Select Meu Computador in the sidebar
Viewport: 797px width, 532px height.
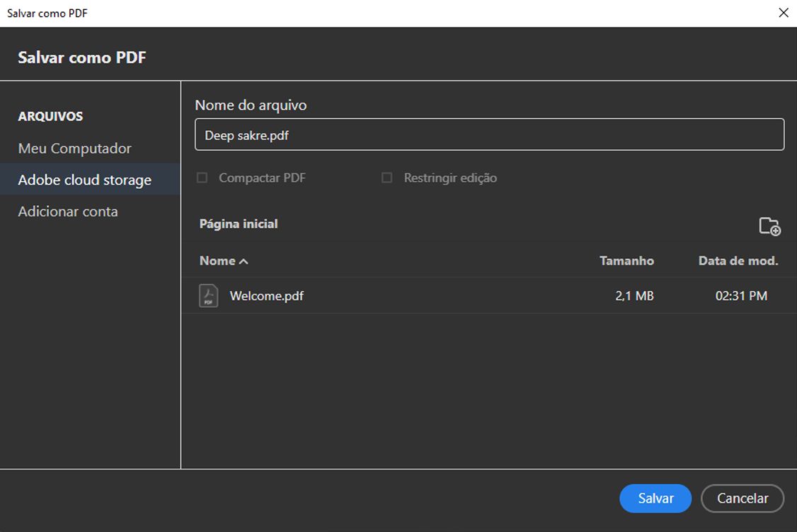(x=75, y=149)
